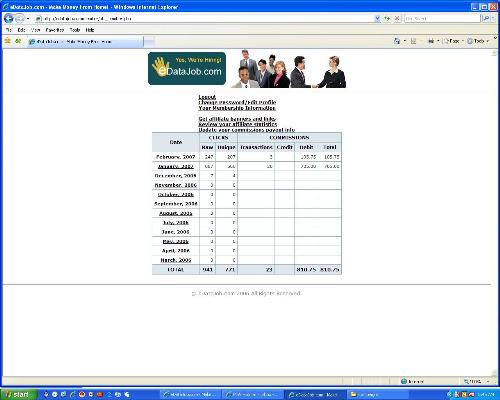Open the folder window in taskbar

tap(377, 395)
